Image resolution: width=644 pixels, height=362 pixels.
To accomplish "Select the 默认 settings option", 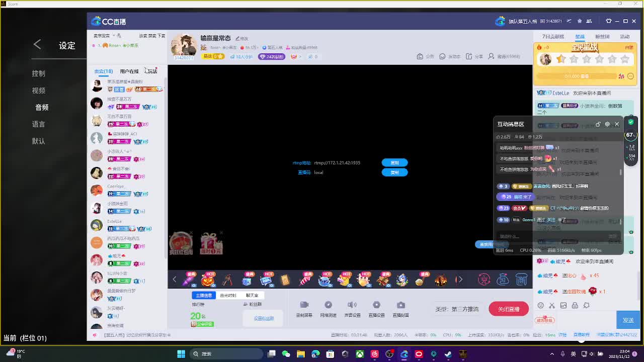I will tap(39, 141).
